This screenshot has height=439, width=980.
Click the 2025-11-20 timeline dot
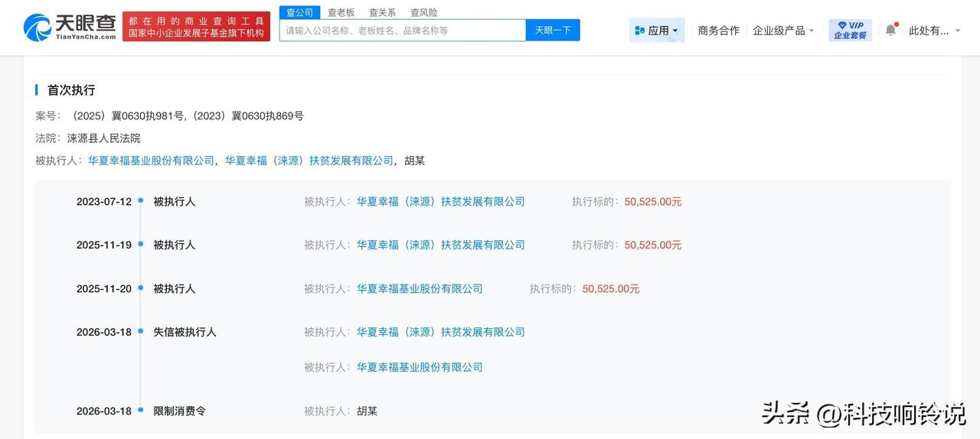click(141, 288)
